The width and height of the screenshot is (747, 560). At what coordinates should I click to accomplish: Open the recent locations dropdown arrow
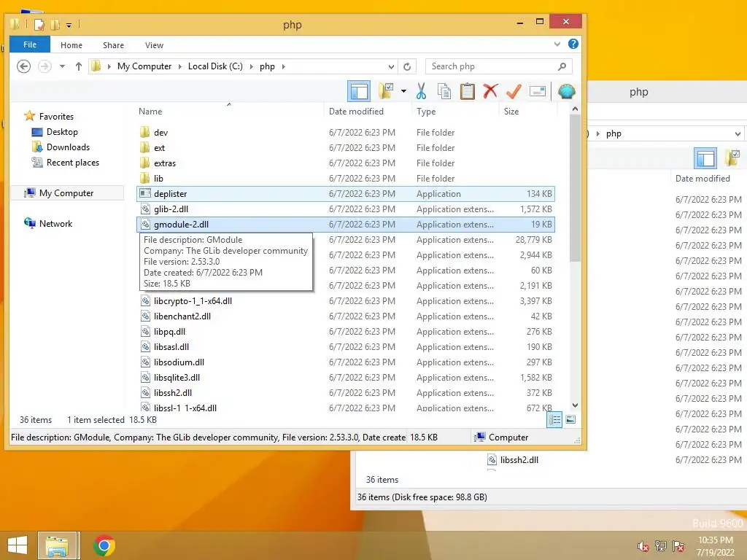tap(63, 66)
